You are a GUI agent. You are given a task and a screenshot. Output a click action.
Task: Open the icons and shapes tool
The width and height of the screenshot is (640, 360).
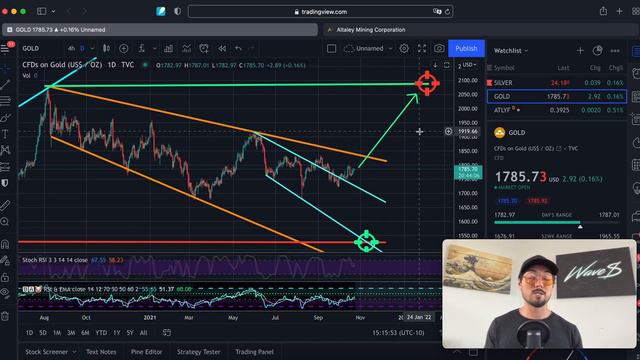pyautogui.click(x=5, y=183)
